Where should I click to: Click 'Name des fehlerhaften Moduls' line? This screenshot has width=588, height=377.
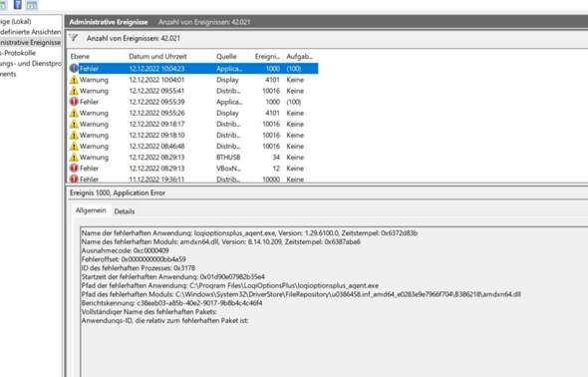pyautogui.click(x=221, y=242)
